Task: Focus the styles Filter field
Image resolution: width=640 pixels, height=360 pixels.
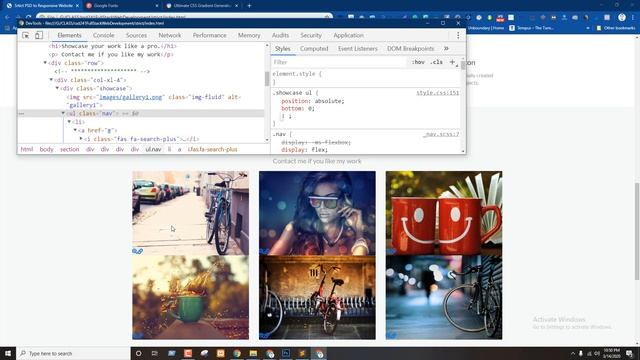Action: pos(339,62)
